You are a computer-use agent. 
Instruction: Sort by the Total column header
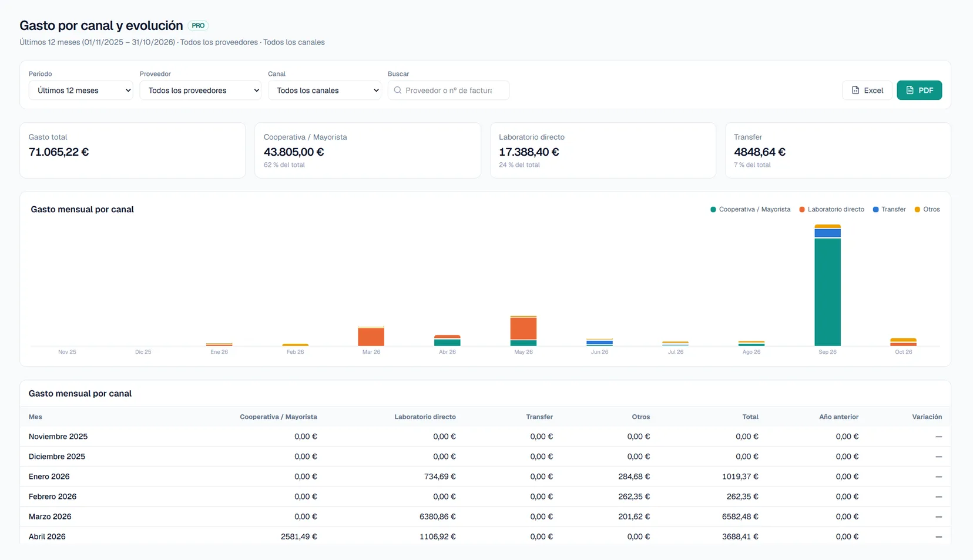(750, 417)
